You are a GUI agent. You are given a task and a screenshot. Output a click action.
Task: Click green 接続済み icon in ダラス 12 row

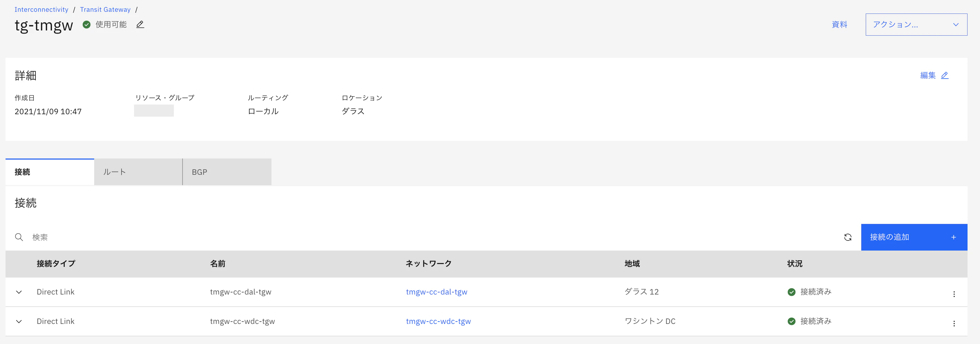pos(791,292)
